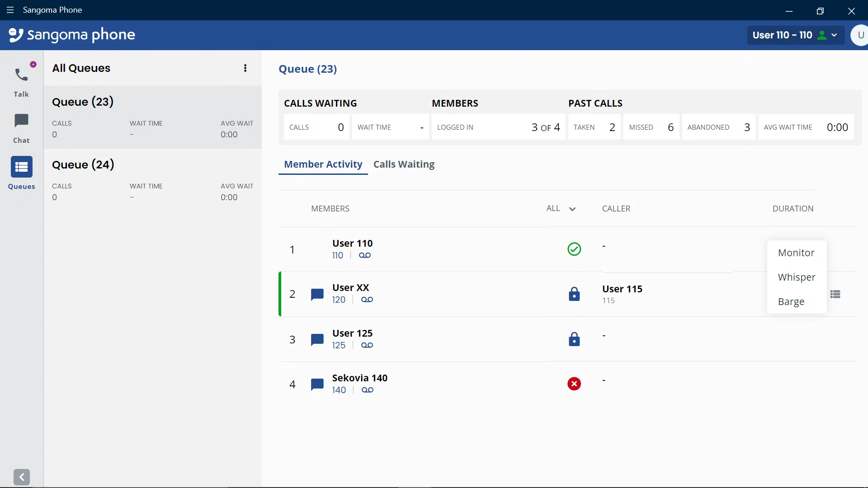Click extension 125 link

339,345
